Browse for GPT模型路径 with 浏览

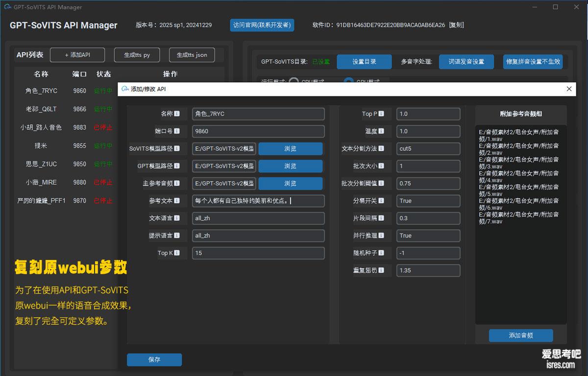pyautogui.click(x=291, y=166)
